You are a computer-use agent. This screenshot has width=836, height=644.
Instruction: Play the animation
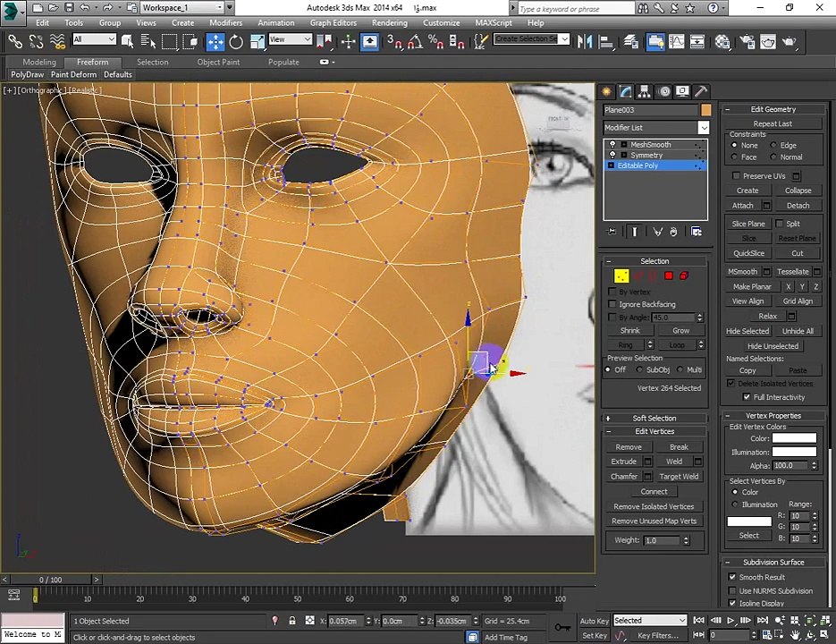(x=730, y=621)
